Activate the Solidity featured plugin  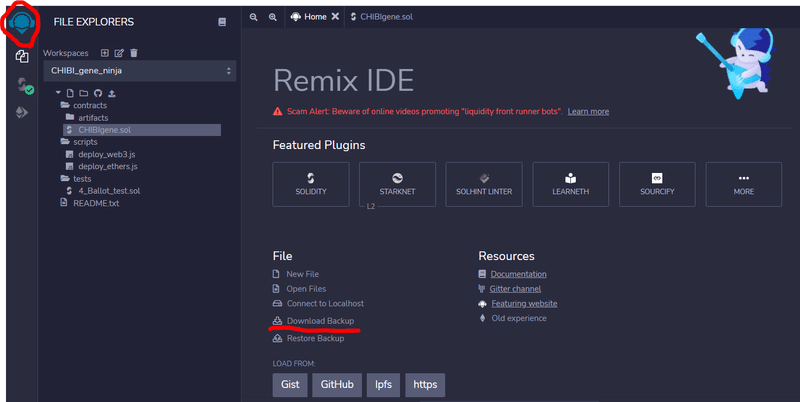[x=311, y=185]
